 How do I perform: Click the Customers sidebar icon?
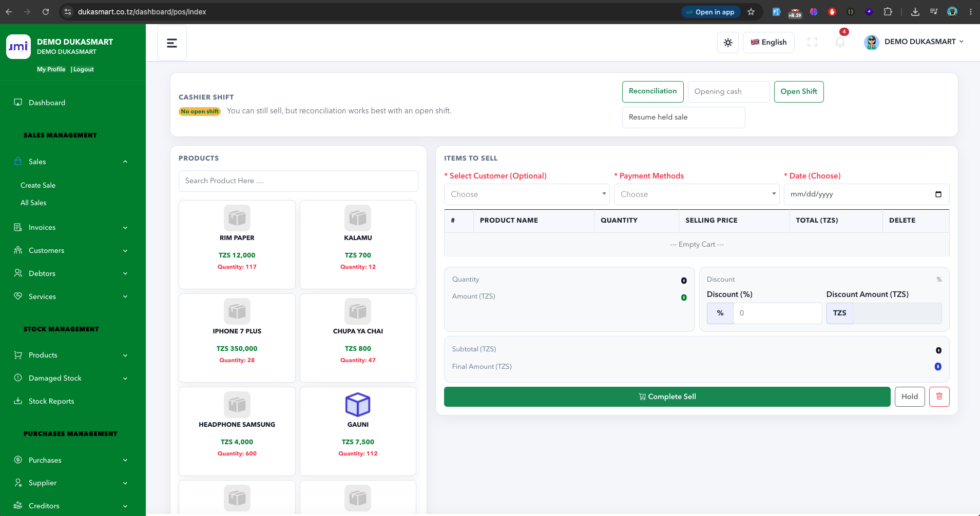coord(18,250)
